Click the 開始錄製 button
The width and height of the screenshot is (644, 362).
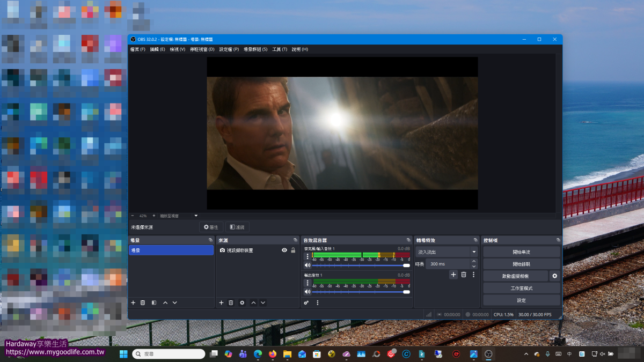[x=521, y=264]
